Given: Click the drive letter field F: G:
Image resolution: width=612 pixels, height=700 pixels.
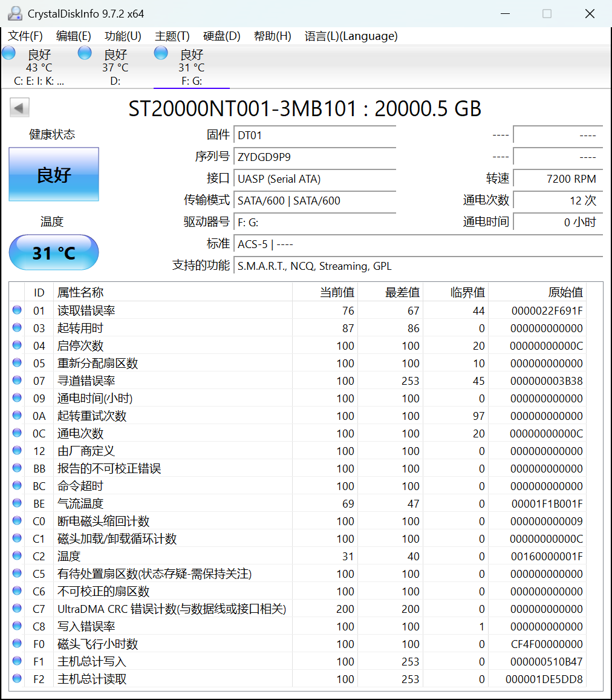Looking at the screenshot, I should click(x=315, y=222).
